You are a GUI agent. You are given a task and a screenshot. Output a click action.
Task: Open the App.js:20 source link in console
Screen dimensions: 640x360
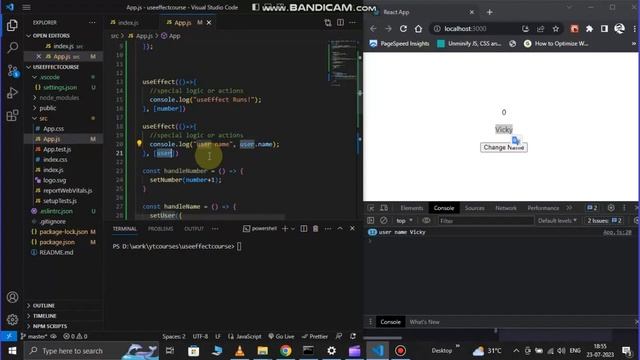(x=617, y=232)
